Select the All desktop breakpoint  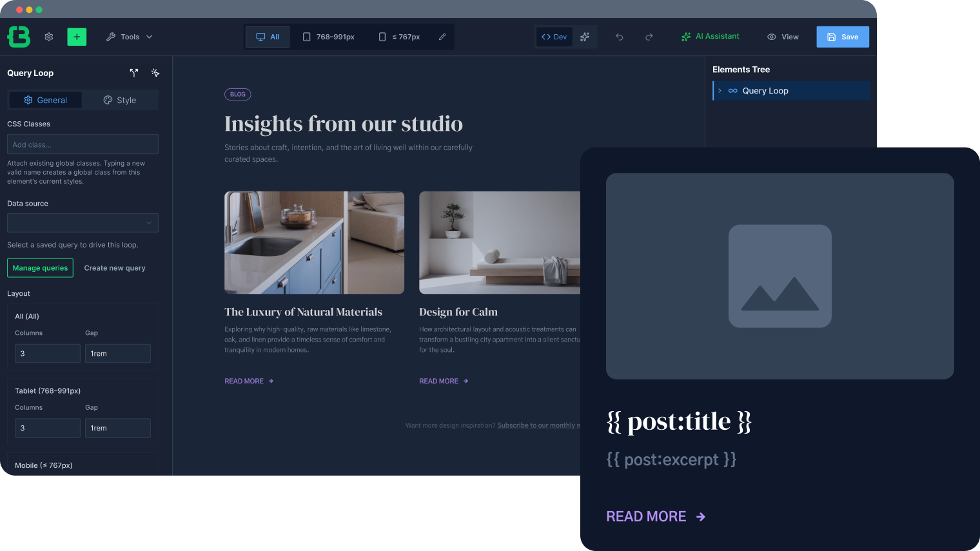(x=268, y=37)
